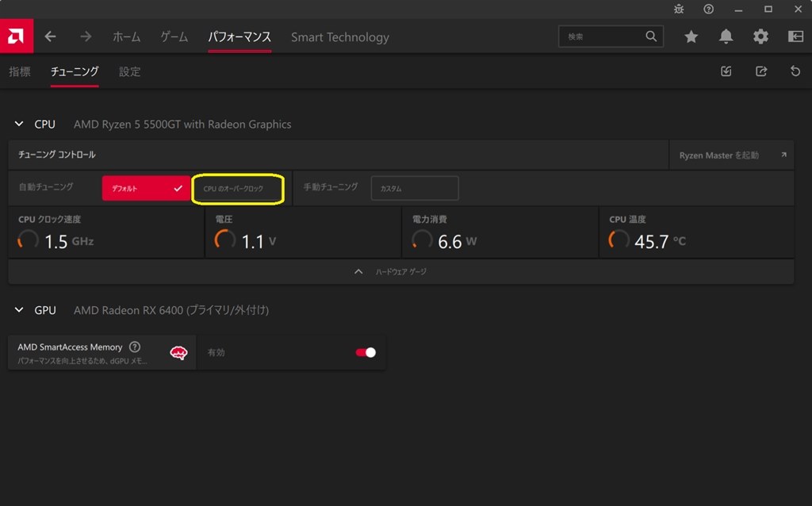Open the ゲーム tab
The height and width of the screenshot is (506, 812).
pos(174,36)
